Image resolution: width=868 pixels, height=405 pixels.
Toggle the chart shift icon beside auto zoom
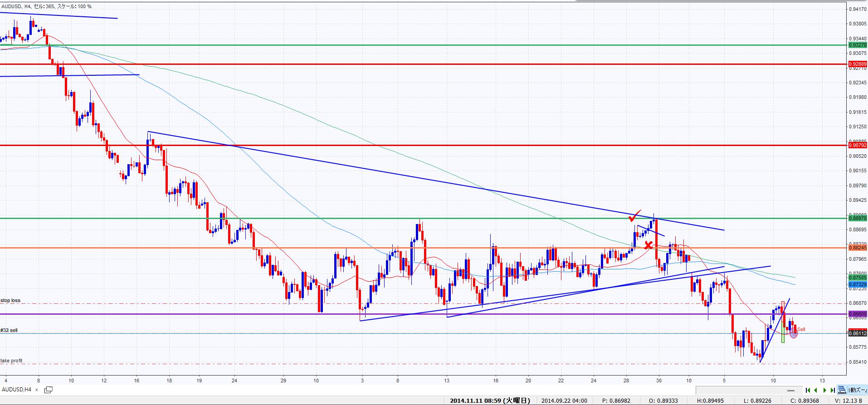coord(842,390)
